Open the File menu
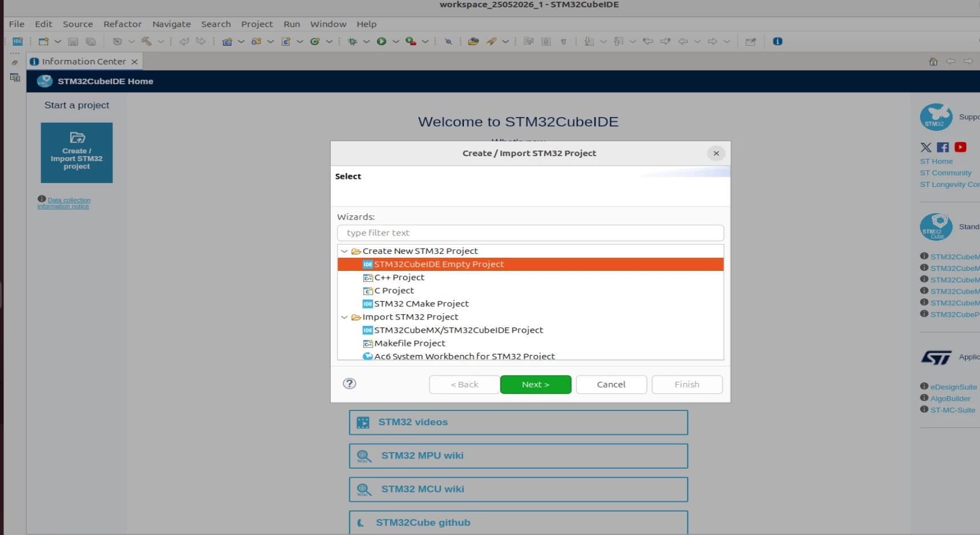 point(17,24)
